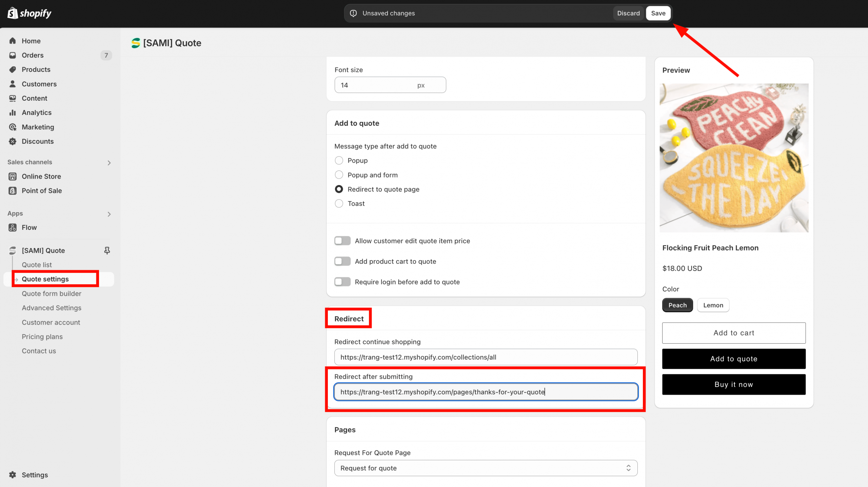Select the Lemon color option

coord(713,305)
